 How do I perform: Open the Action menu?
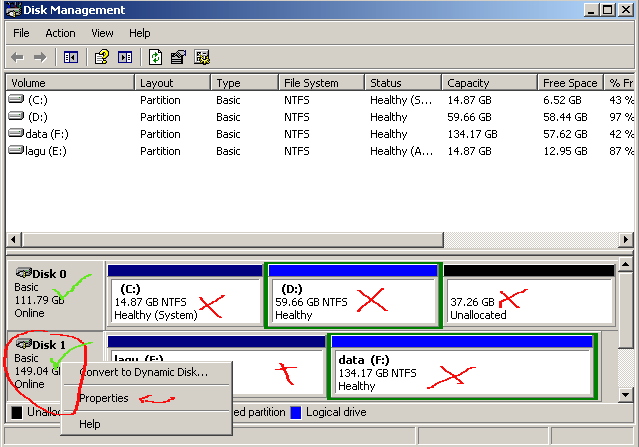pyautogui.click(x=60, y=33)
